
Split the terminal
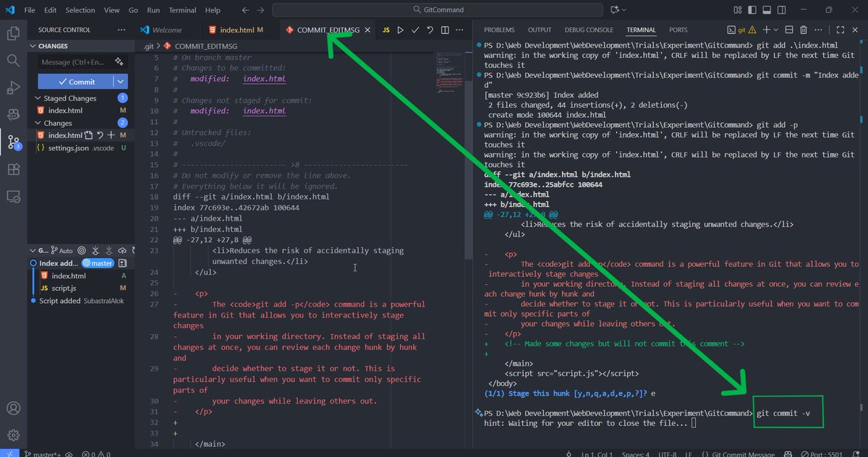(790, 30)
